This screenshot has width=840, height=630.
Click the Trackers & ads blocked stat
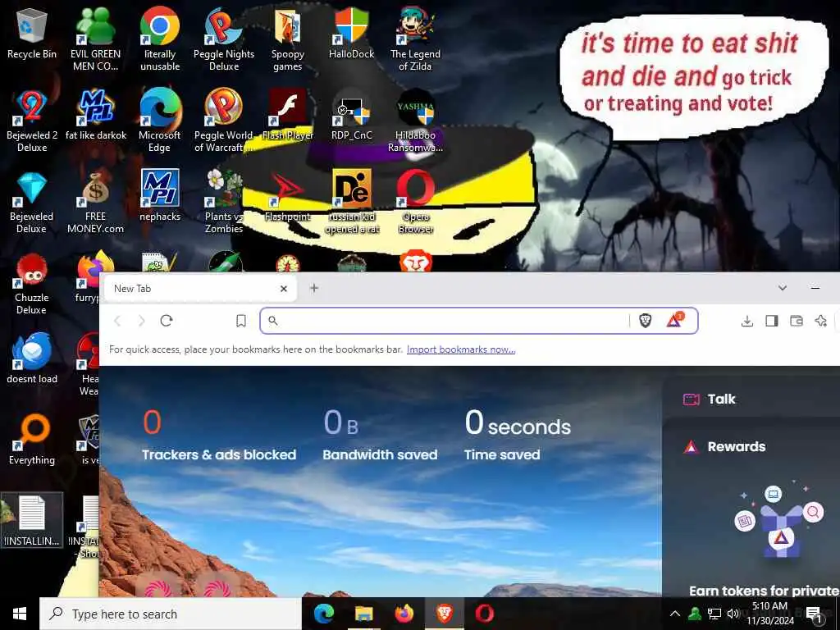(x=218, y=436)
